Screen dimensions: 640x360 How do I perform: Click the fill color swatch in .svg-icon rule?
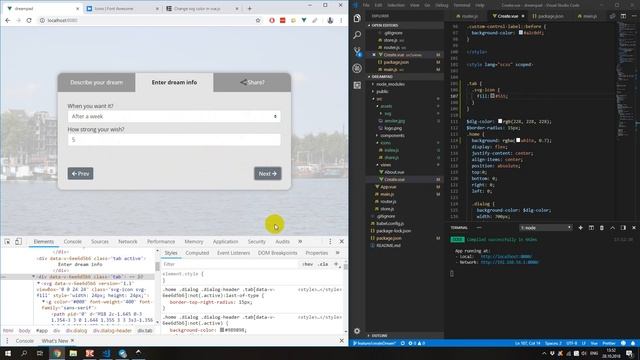click(x=493, y=96)
